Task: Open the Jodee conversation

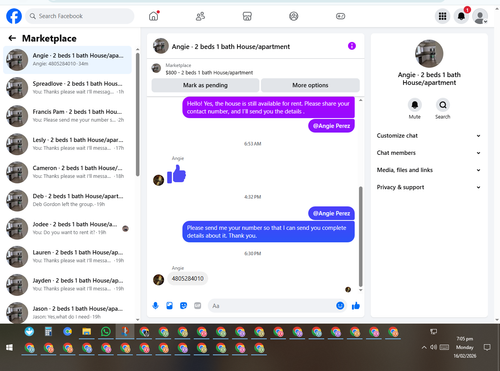Action: click(67, 228)
